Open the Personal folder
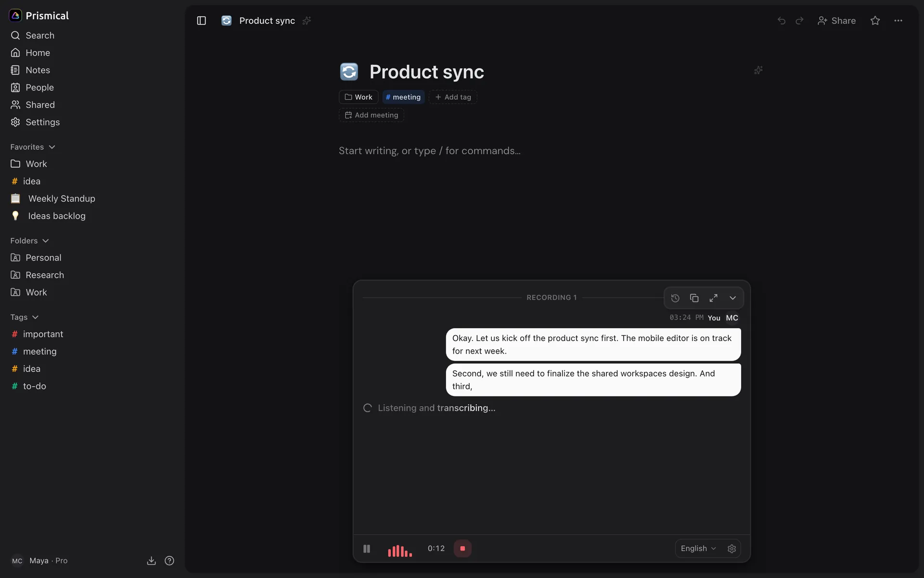 (91, 258)
